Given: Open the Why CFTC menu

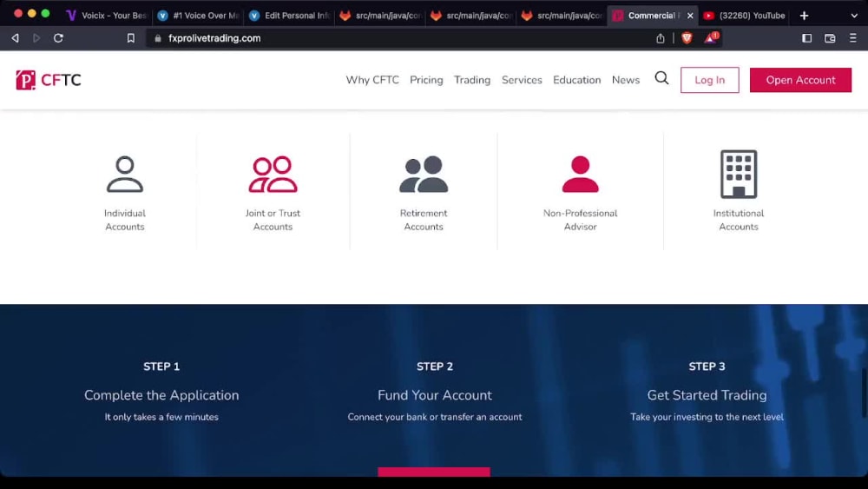Looking at the screenshot, I should [x=372, y=80].
